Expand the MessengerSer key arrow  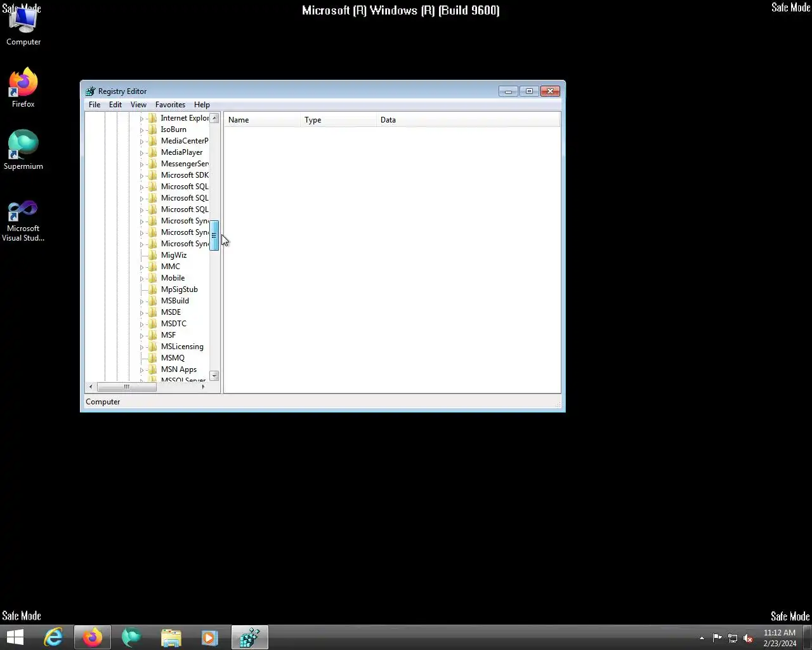[141, 164]
